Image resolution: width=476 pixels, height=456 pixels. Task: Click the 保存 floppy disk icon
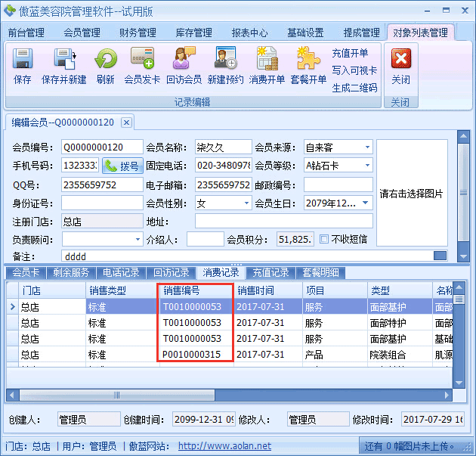pyautogui.click(x=23, y=58)
